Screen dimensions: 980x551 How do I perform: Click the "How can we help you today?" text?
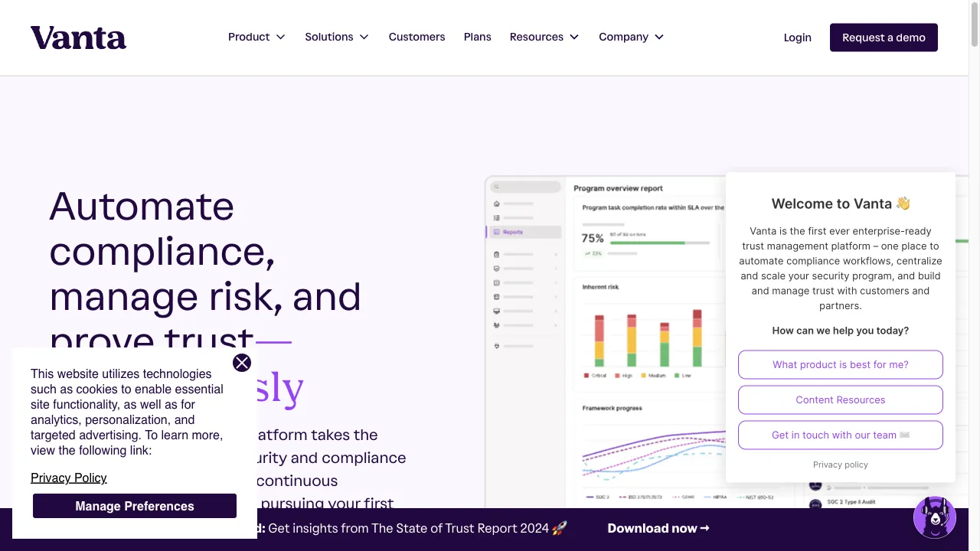(x=841, y=331)
